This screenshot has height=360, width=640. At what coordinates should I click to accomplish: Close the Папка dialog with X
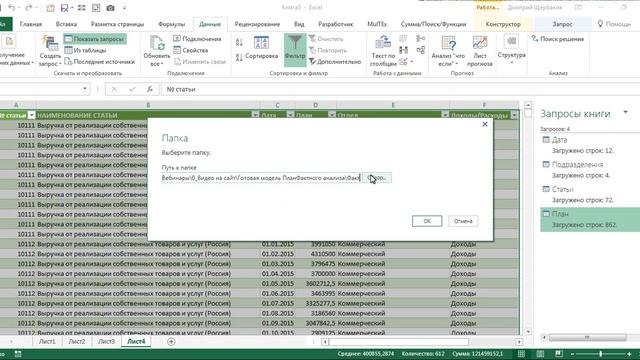[x=484, y=124]
